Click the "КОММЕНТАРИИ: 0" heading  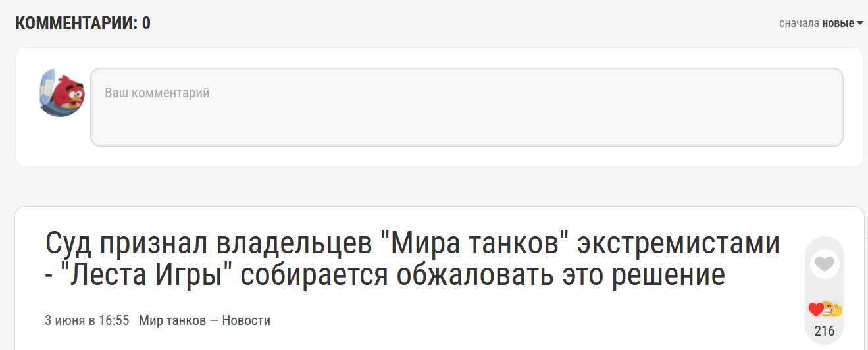[83, 23]
